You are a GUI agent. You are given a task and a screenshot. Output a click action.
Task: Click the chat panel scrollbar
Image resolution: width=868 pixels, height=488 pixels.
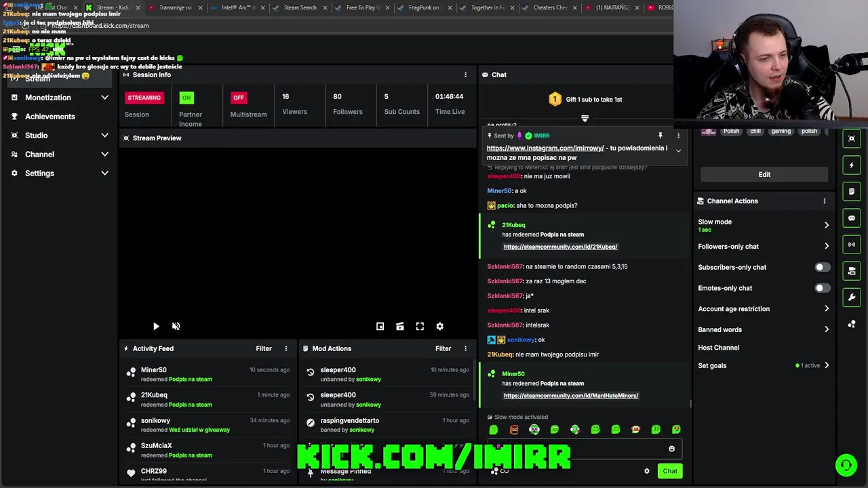coord(690,404)
